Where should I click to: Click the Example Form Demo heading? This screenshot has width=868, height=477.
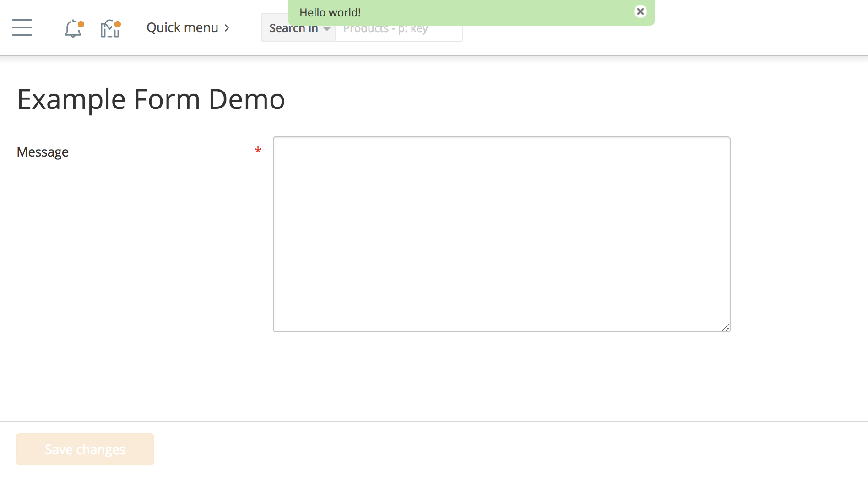tap(151, 99)
